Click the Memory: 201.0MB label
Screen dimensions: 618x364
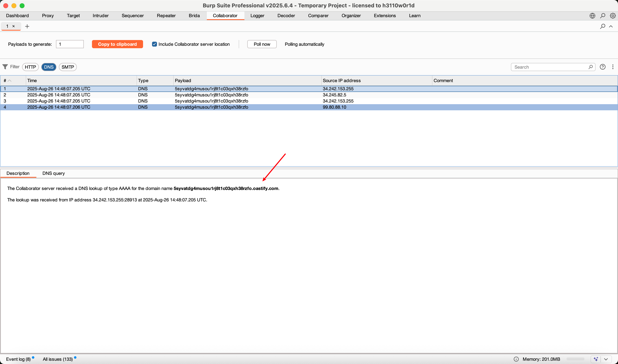point(541,359)
